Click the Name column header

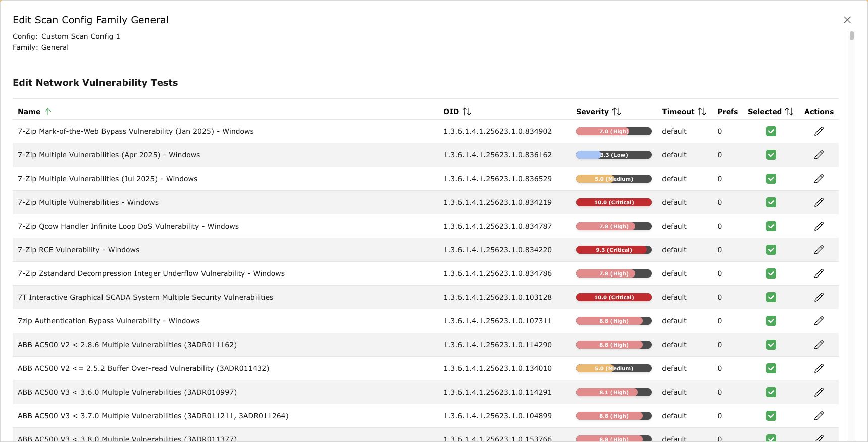tap(29, 112)
